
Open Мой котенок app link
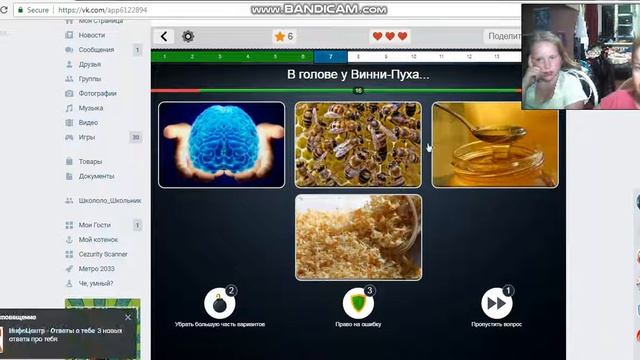tap(98, 240)
